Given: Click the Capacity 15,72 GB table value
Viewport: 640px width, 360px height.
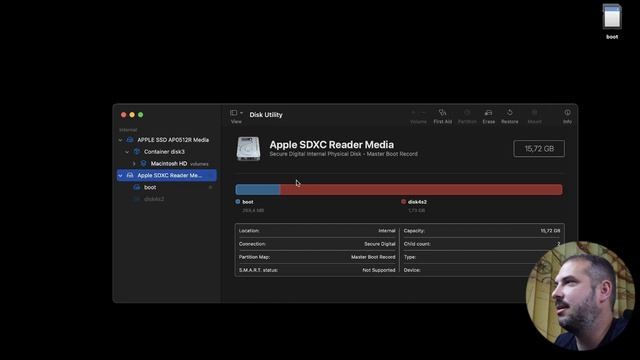Looking at the screenshot, I should click(550, 231).
